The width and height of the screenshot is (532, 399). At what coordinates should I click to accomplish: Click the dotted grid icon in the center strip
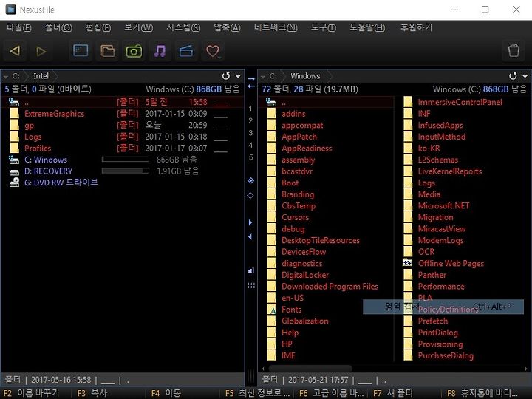point(251,285)
